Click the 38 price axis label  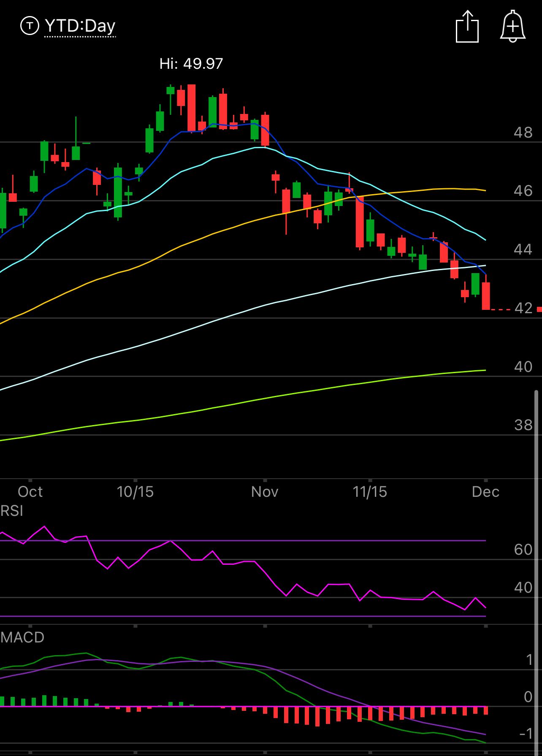point(523,425)
